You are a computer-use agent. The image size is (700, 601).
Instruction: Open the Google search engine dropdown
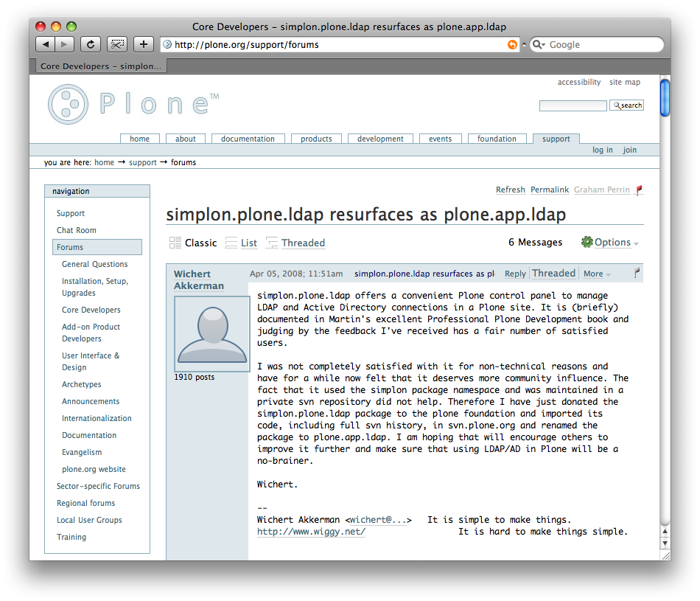point(538,45)
